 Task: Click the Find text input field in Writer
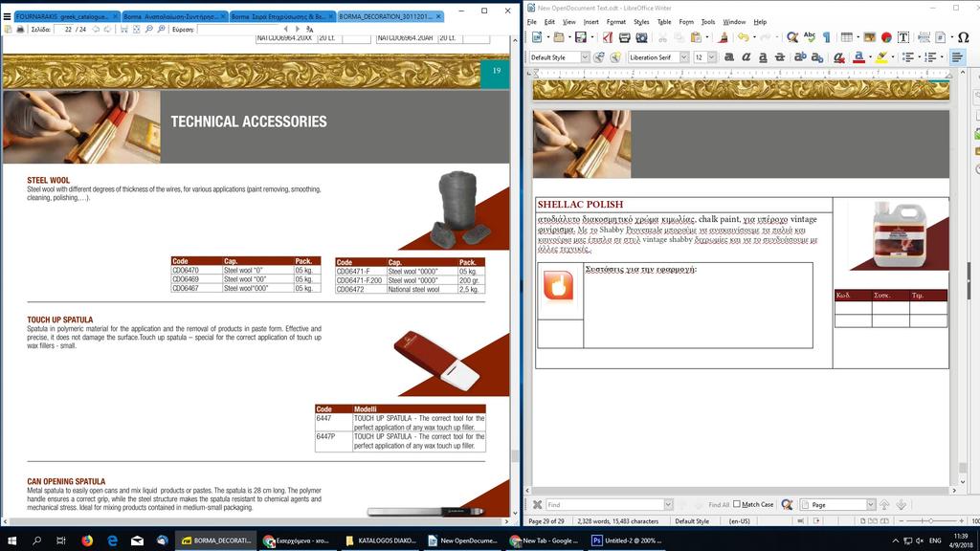605,505
